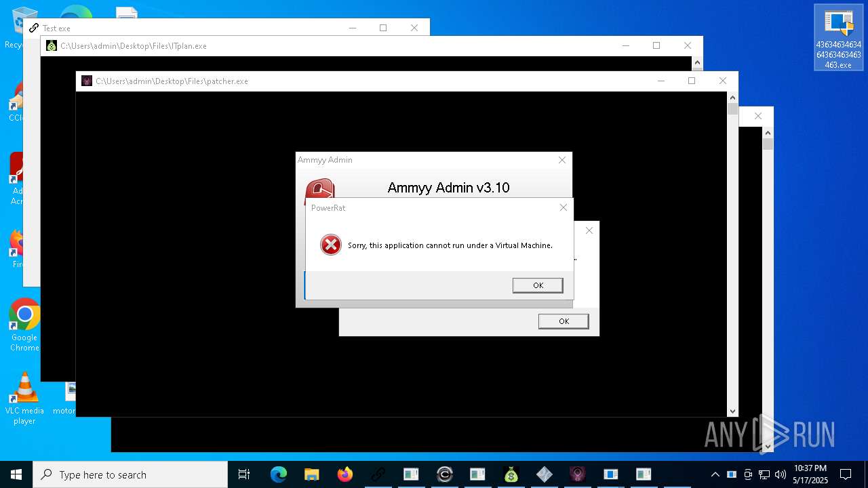The width and height of the screenshot is (868, 488).
Task: Switch to the diamond-shaped taskbar app
Action: pyautogui.click(x=544, y=474)
